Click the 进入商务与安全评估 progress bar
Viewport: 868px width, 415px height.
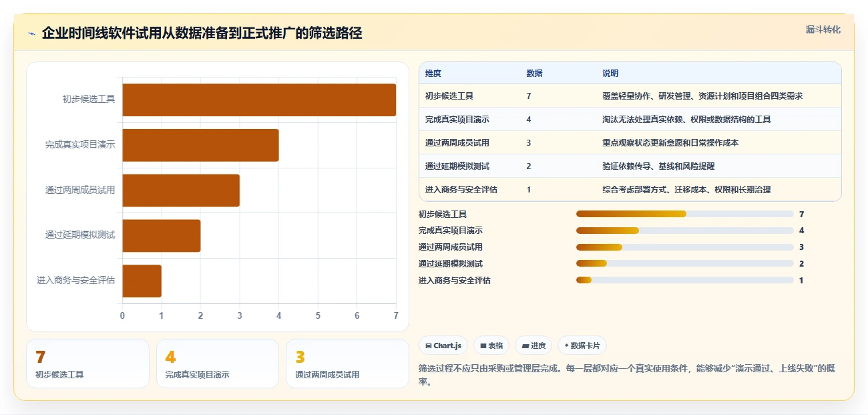coord(684,280)
